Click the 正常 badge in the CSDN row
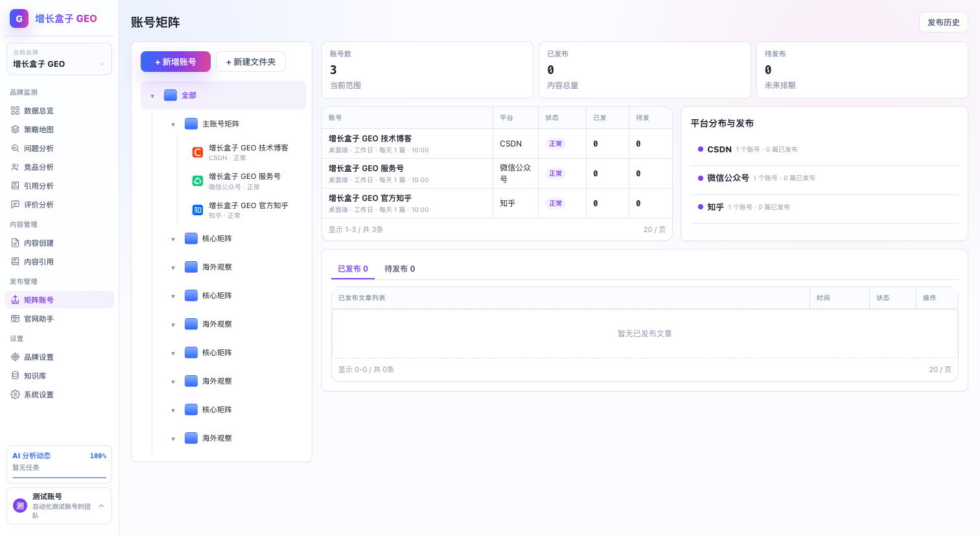980x536 pixels. pyautogui.click(x=555, y=144)
